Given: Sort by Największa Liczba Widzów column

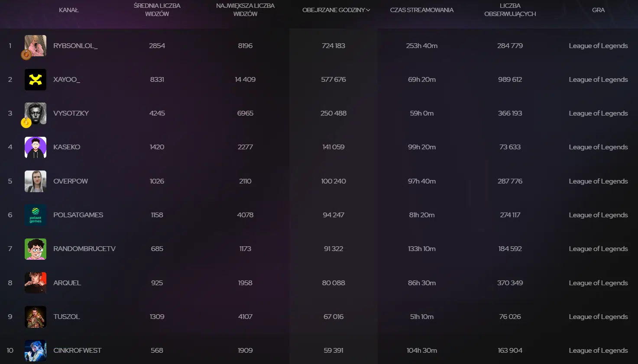Looking at the screenshot, I should point(245,10).
